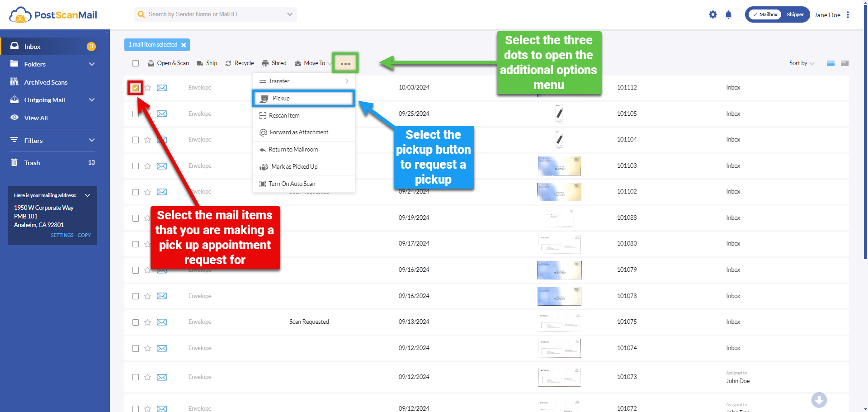The image size is (868, 412).
Task: Select Rescan Item menu option
Action: click(x=304, y=115)
